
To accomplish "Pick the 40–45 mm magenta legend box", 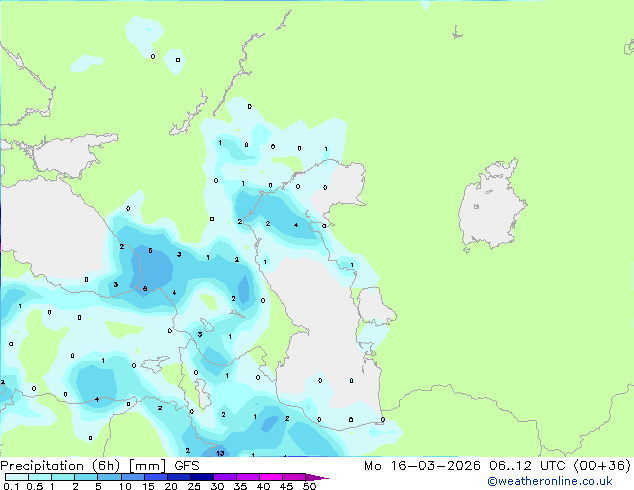I will [271, 477].
